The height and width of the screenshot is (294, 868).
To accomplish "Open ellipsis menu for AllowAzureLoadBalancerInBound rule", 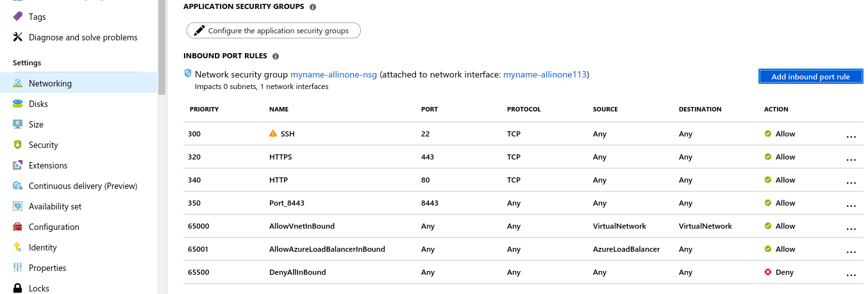I will coord(851,252).
